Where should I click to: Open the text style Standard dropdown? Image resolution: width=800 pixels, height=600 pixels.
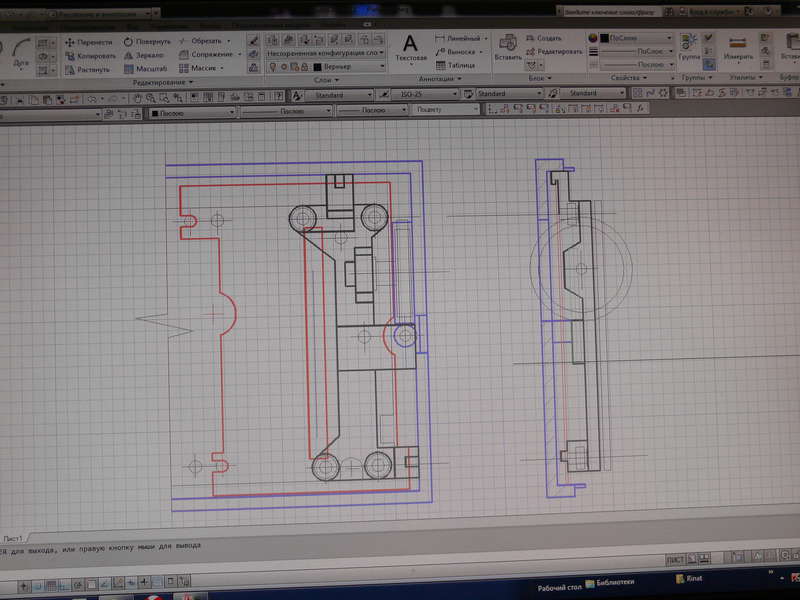338,95
